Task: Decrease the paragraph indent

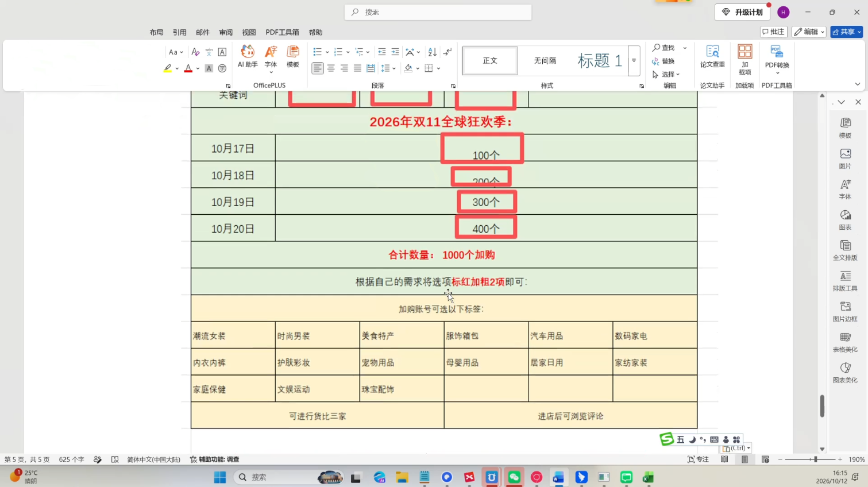Action: point(382,52)
